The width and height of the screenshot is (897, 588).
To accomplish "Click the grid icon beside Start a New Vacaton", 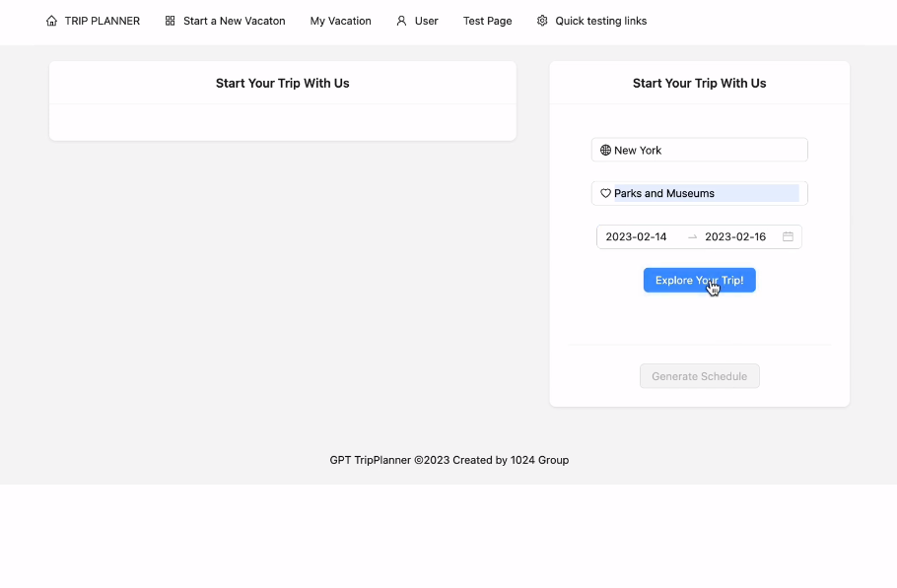I will tap(171, 21).
